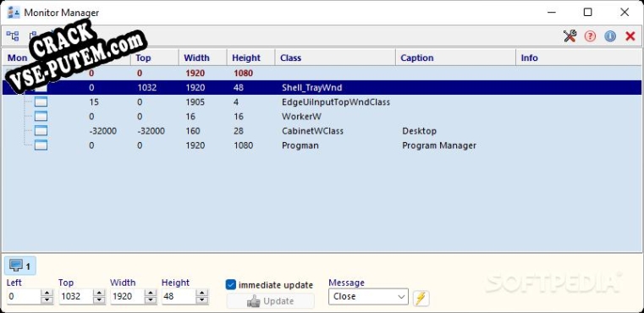Image resolution: width=644 pixels, height=313 pixels.
Task: Click the 160 width cell
Action: point(193,131)
